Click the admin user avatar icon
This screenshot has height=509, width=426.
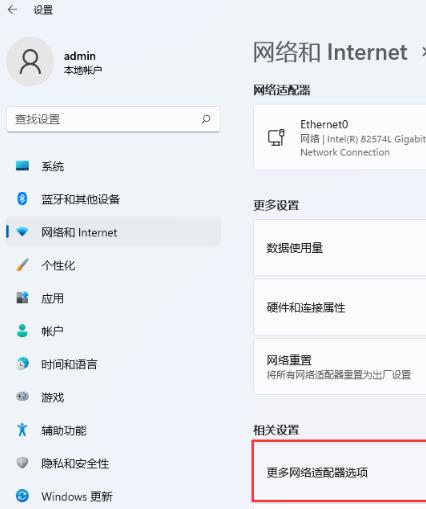[30, 62]
